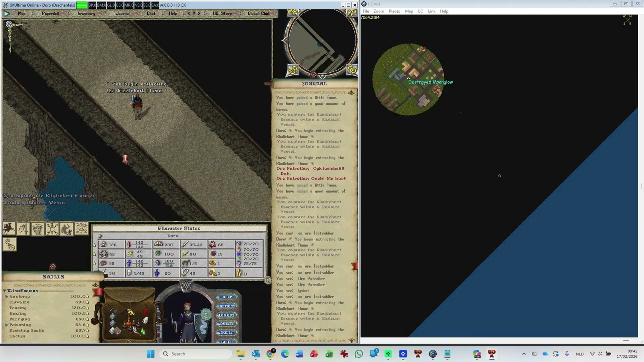Click the shadowy figure ability icon
644x362 pixels.
[x=67, y=229]
